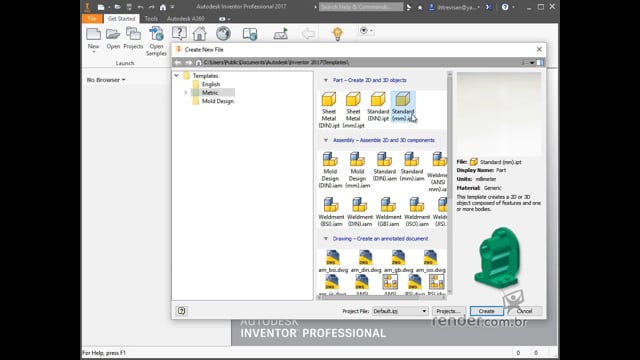Image resolution: width=640 pixels, height=360 pixels.
Task: Click the globe icon in the ribbon
Action: (223, 33)
